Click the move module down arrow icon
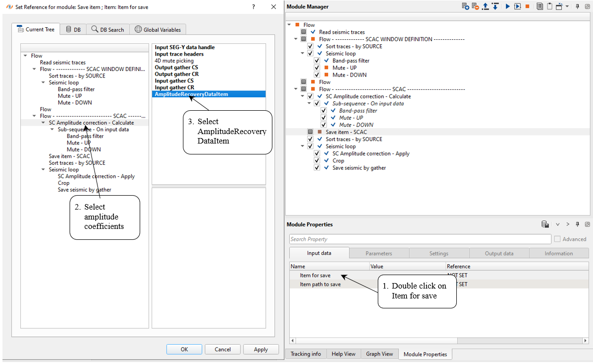The image size is (593, 364). 495,6
